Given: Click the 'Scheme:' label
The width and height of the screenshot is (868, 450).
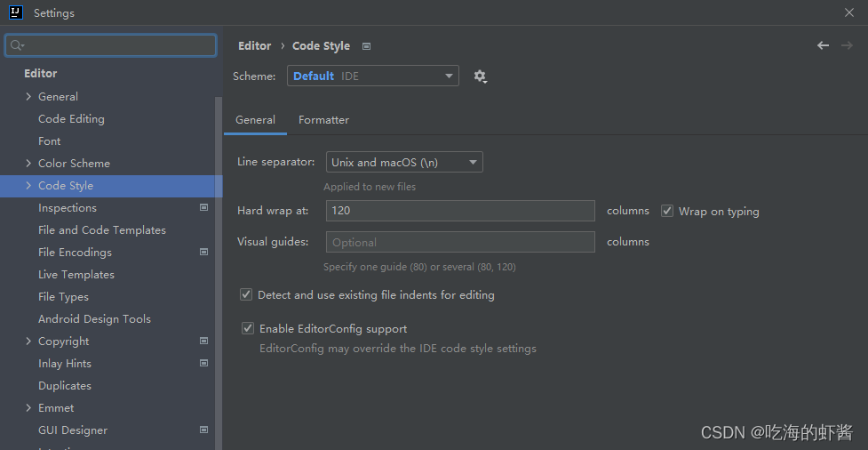Looking at the screenshot, I should click(x=254, y=76).
